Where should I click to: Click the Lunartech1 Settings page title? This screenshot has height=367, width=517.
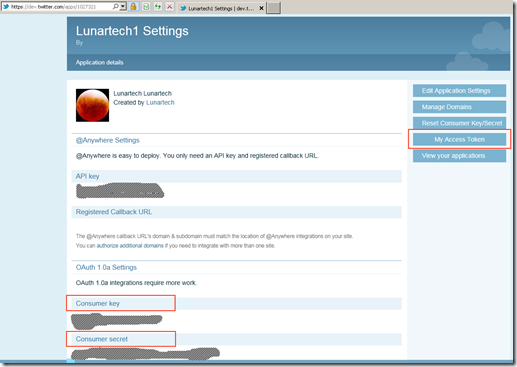point(132,31)
